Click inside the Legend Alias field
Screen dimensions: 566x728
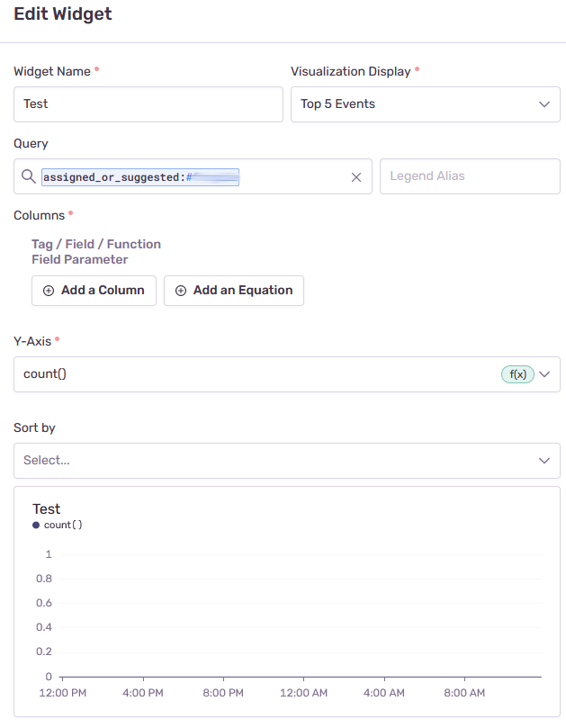tap(469, 176)
